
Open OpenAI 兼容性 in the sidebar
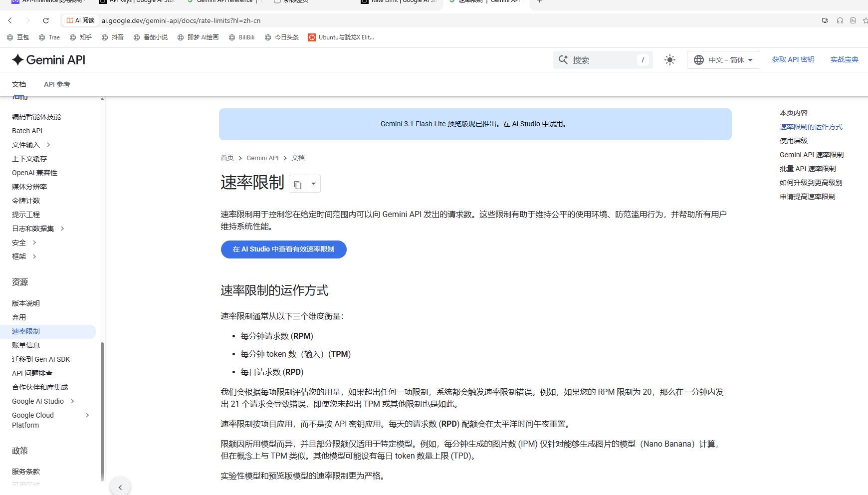click(x=35, y=173)
